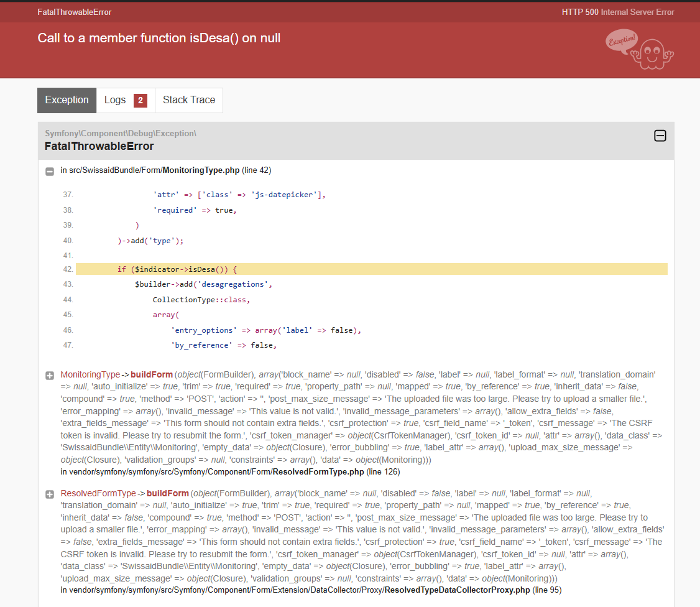Screen dimensions: 700x607
Task: Click 'HTTP 500 Internal Server Error' text
Action: click(x=618, y=12)
